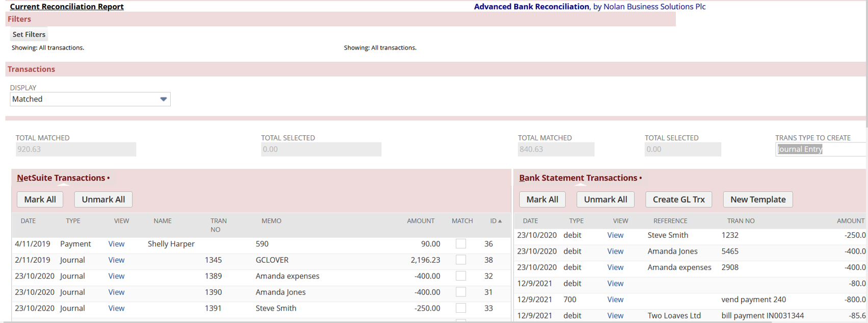Open Trans Type To Create Journal Entry field

click(x=820, y=149)
